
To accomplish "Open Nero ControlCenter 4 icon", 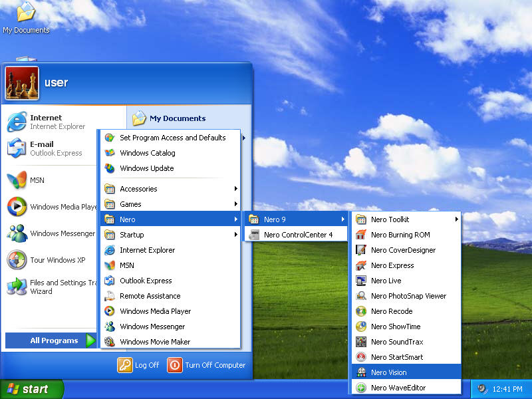I will (x=254, y=235).
